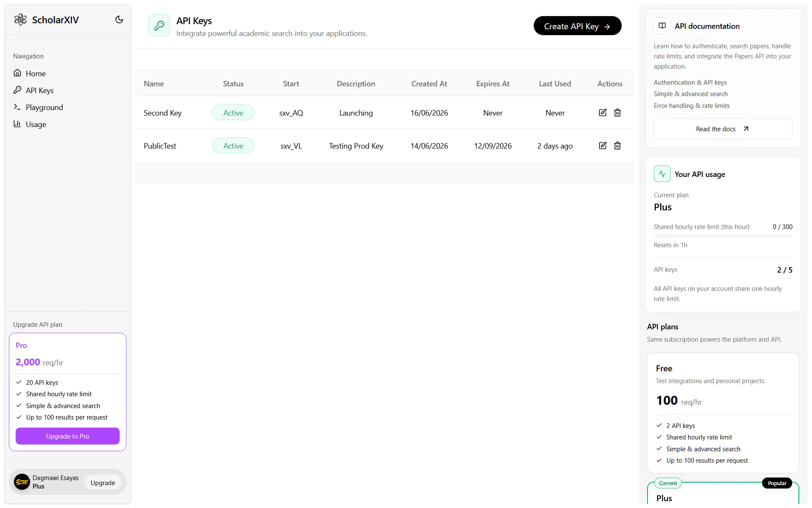Select the PublicTest name cell
Screen dimensions: 812x508
[160, 146]
